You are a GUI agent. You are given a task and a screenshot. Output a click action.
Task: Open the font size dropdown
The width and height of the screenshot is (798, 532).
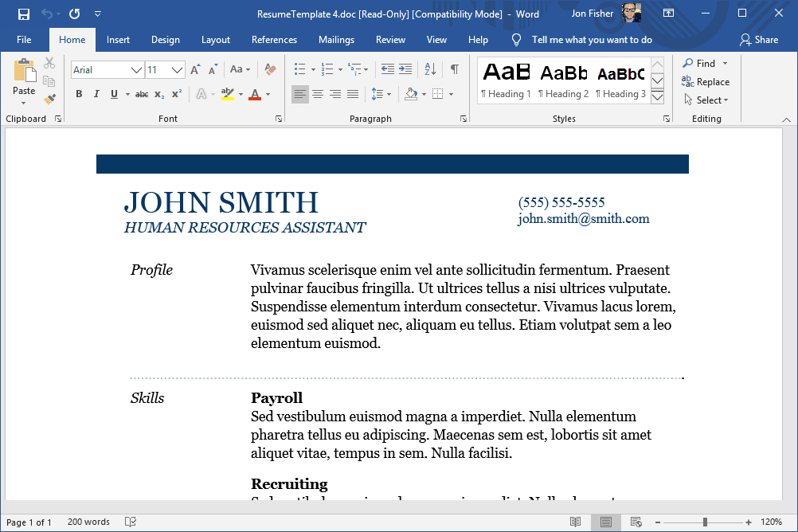pos(178,70)
